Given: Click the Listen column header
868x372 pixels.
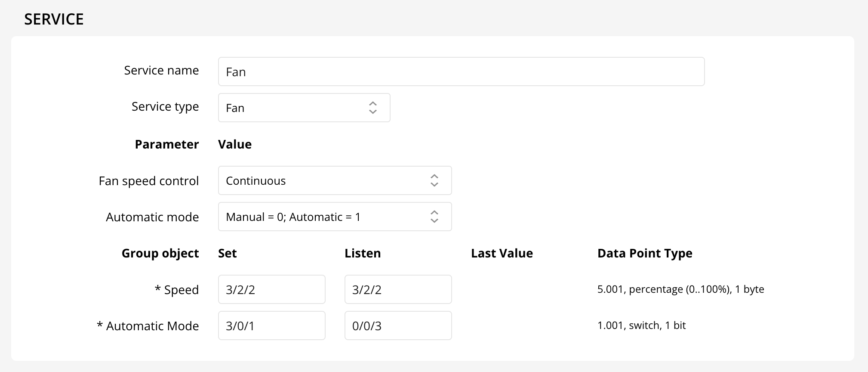Looking at the screenshot, I should coord(363,253).
